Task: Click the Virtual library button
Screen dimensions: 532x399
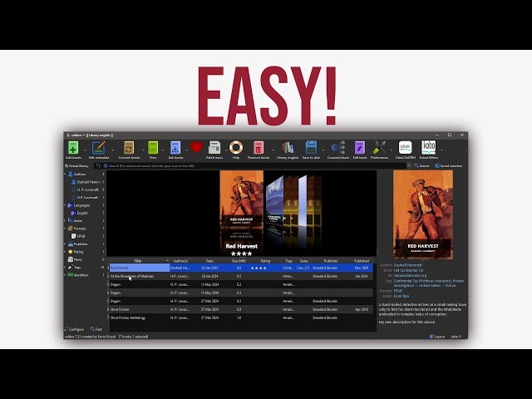Action: click(76, 166)
